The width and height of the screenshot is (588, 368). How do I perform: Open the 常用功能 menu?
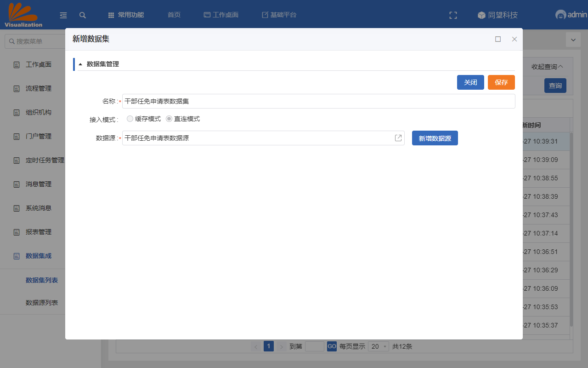[126, 15]
